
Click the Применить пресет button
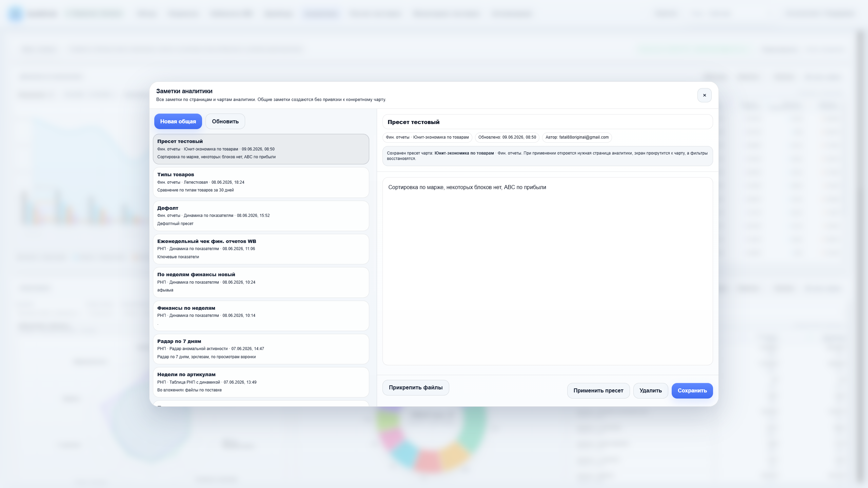pyautogui.click(x=598, y=391)
